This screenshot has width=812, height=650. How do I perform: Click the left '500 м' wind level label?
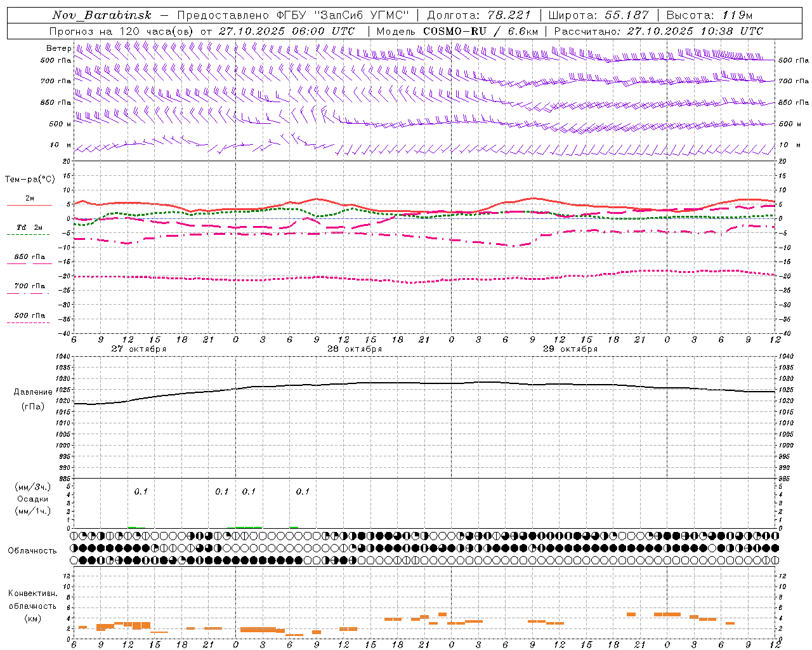pos(60,124)
